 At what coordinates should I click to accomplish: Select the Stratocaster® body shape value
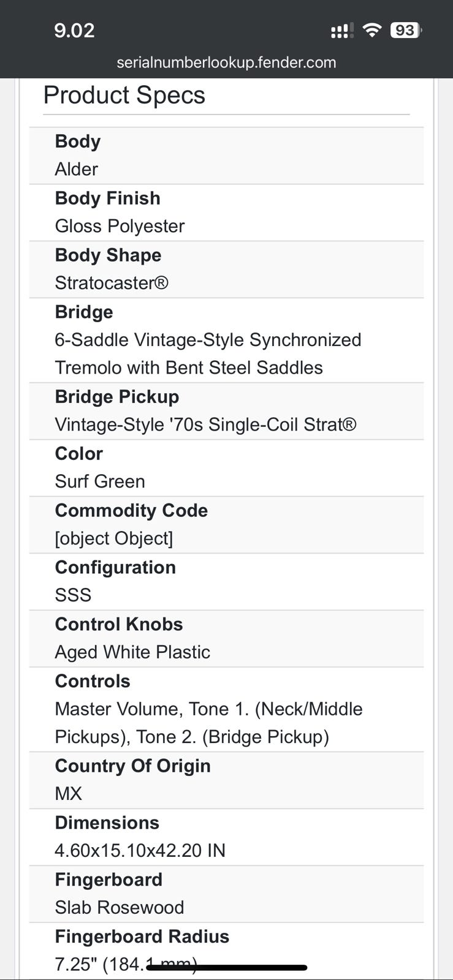(x=112, y=283)
